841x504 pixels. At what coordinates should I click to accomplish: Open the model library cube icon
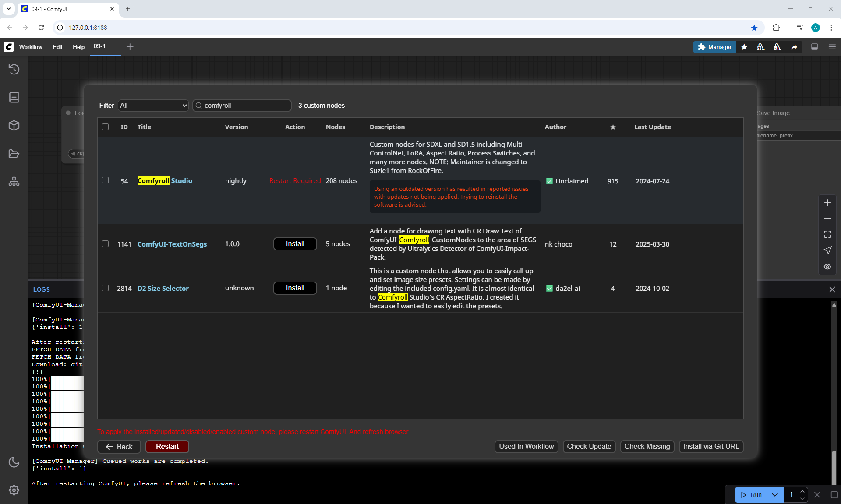pos(14,126)
